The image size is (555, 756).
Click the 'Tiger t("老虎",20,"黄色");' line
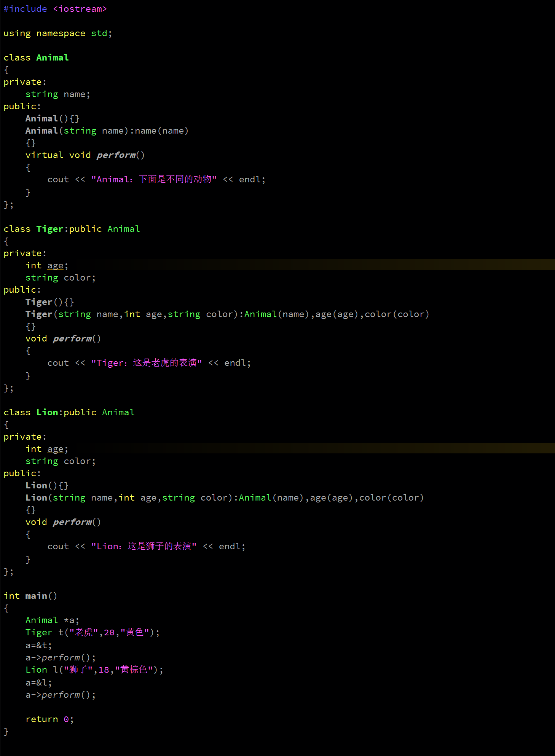[x=93, y=632]
